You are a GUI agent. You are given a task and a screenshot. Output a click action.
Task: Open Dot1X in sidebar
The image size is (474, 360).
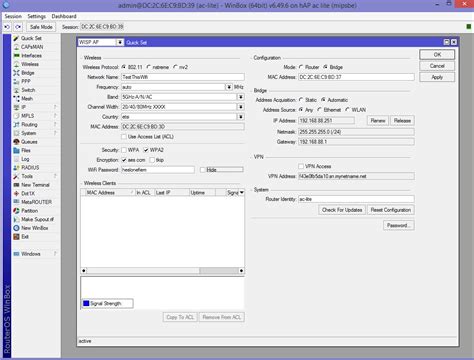coord(28,193)
